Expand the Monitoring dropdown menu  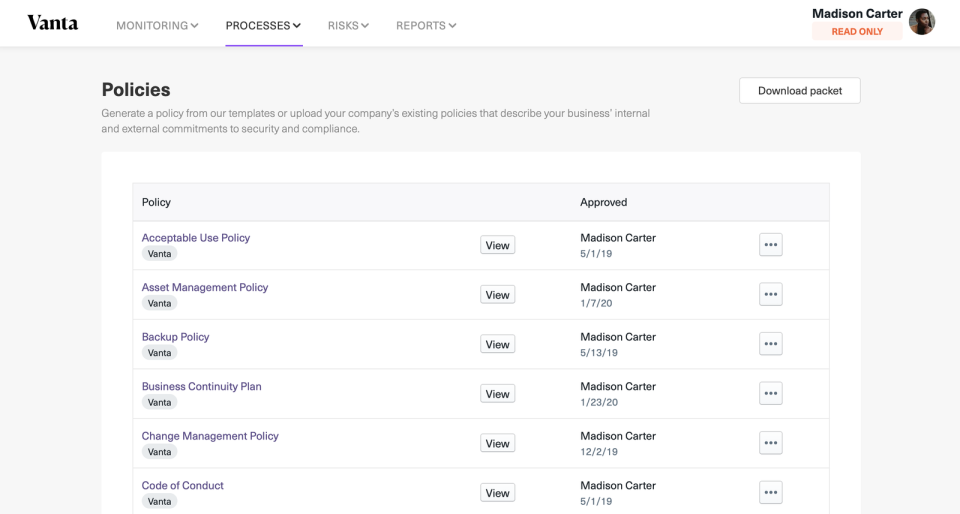tap(157, 26)
